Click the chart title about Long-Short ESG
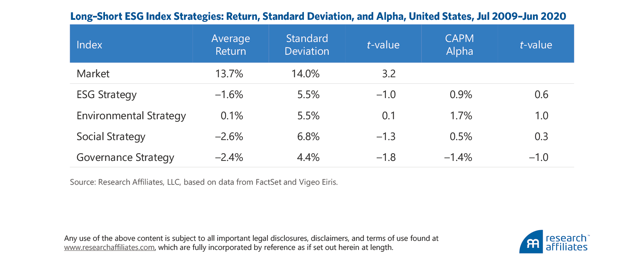Image resolution: width=644 pixels, height=263 pixels. pyautogui.click(x=318, y=16)
